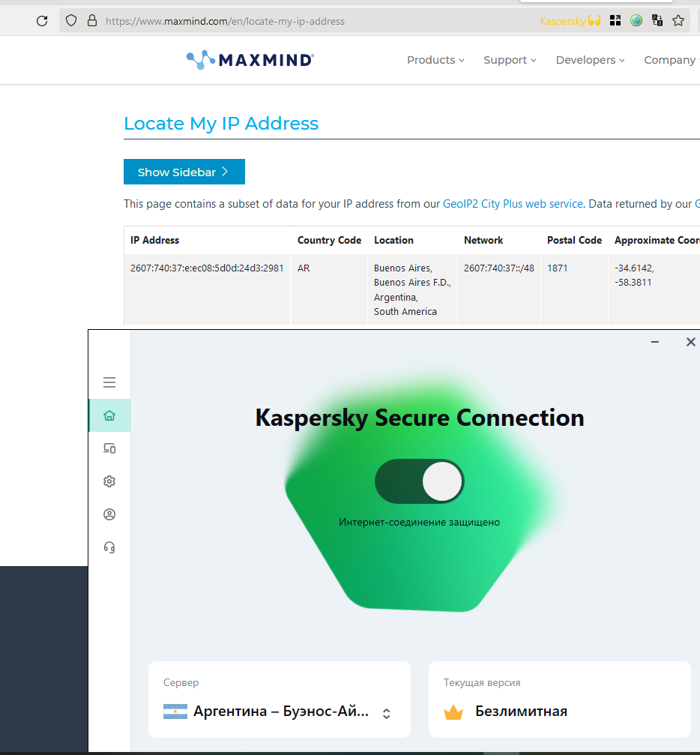The width and height of the screenshot is (700, 755).
Task: Expand the Developers menu
Action: (591, 60)
